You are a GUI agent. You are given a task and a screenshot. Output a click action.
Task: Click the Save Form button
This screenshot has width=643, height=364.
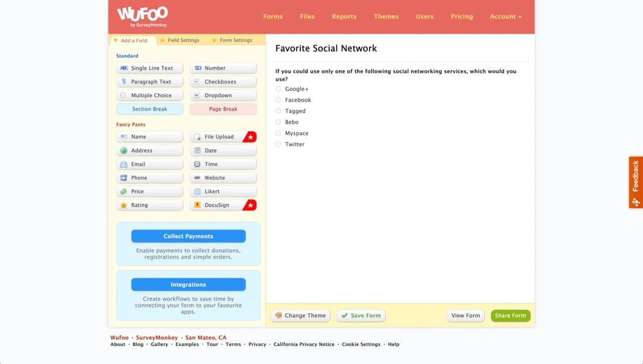point(361,316)
